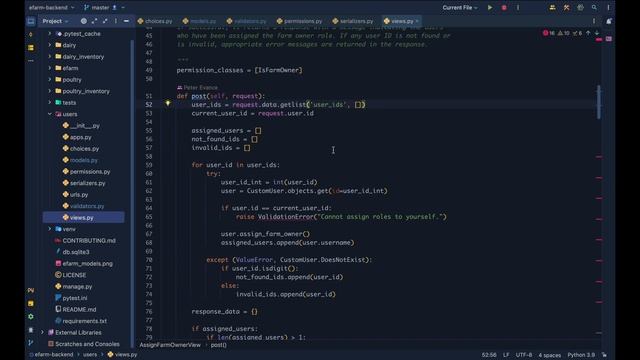Open the Project tool window folder icon
640x360 pixels.
(x=31, y=21)
